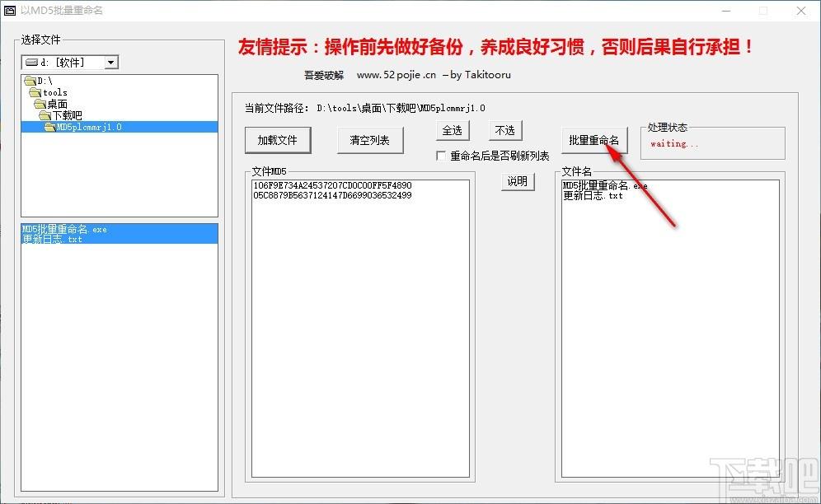This screenshot has width=821, height=504.
Task: Open the drive selection dropdown
Action: (111, 62)
